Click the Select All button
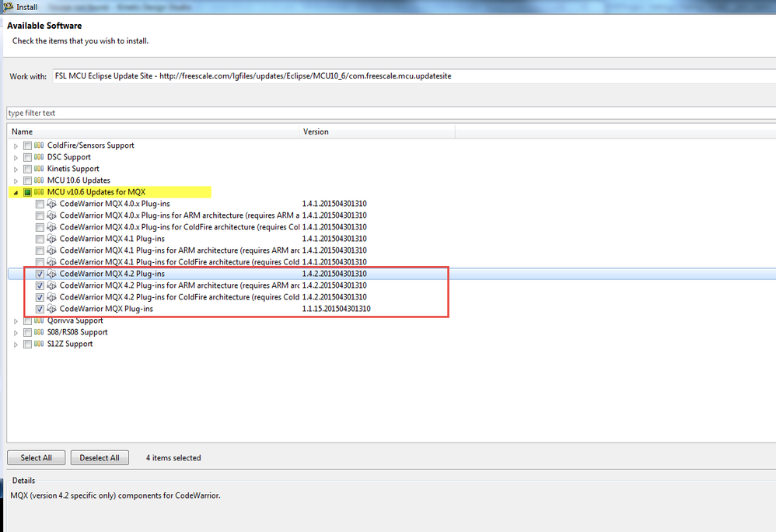The width and height of the screenshot is (776, 532). coord(36,458)
